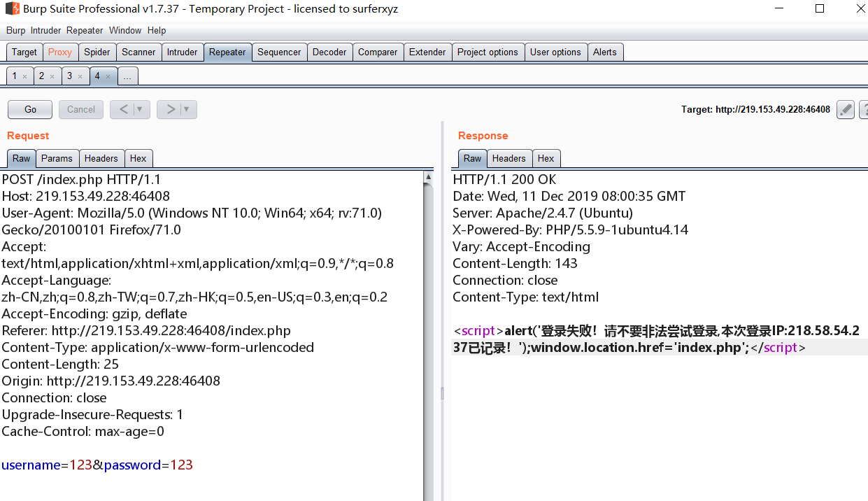Open the User options tab

pos(555,52)
